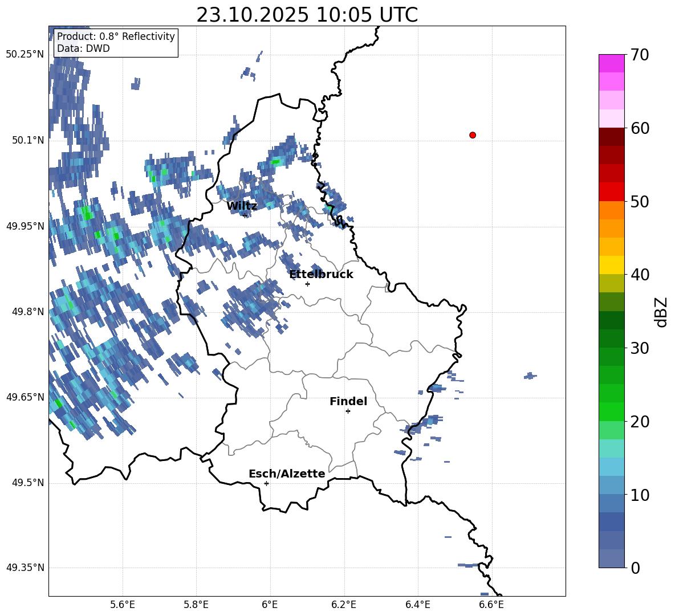Click the magenta top colorbar segment
The width and height of the screenshot is (675, 616).
coord(611,63)
